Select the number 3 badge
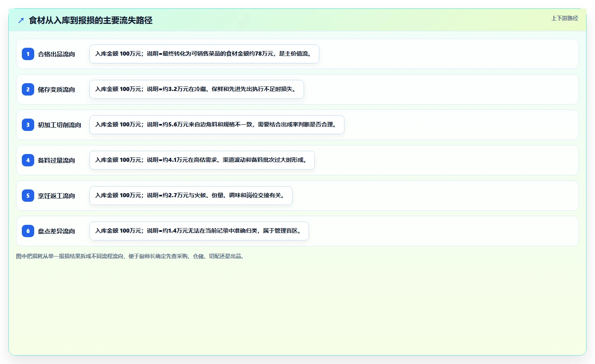Image resolution: width=595 pixels, height=364 pixels. pyautogui.click(x=28, y=125)
